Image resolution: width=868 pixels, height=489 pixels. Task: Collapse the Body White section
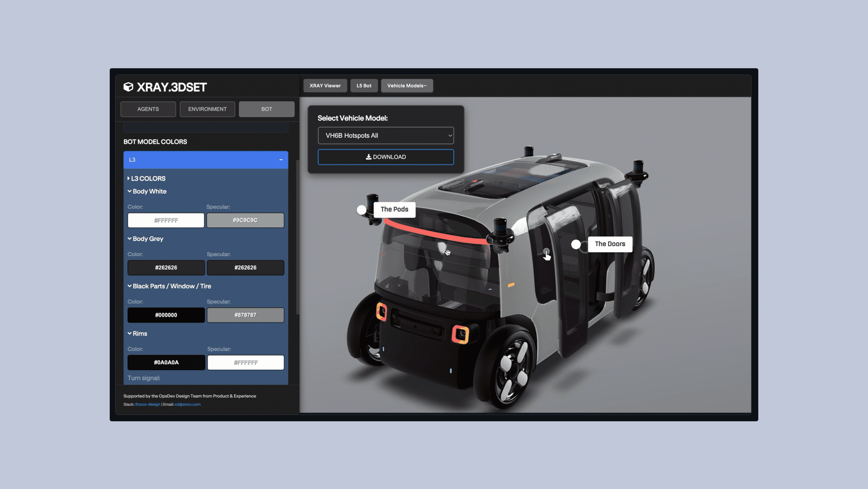pyautogui.click(x=147, y=191)
